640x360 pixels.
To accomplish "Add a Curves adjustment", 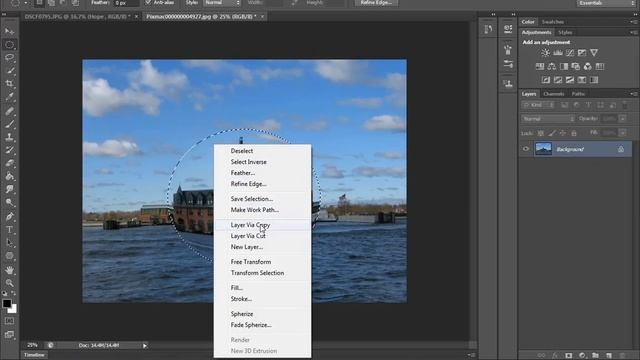I will pyautogui.click(x=570, y=53).
